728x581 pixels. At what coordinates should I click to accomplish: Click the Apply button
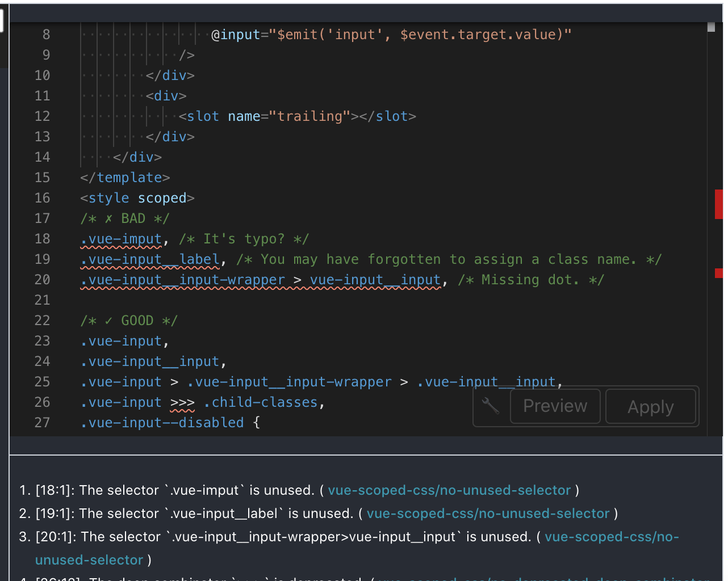tap(651, 406)
